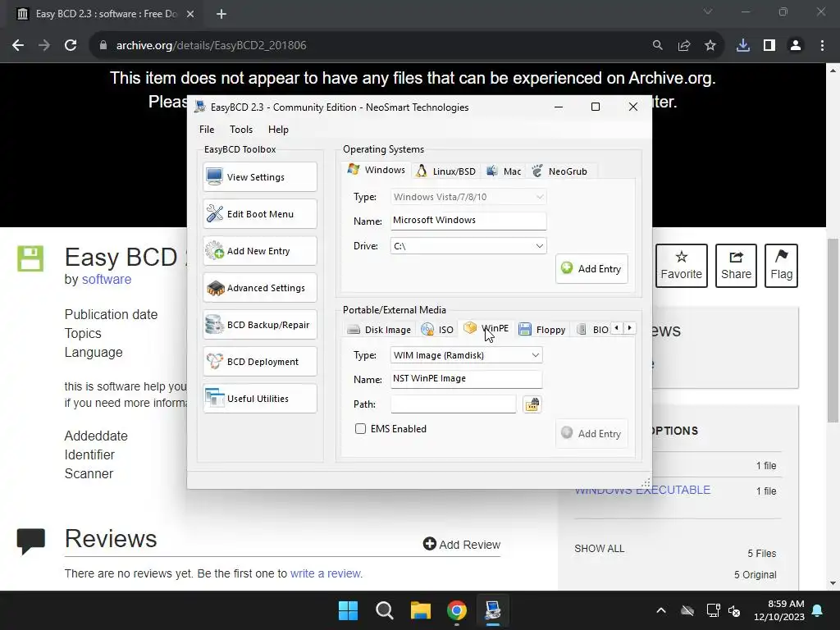Screen dimensions: 840x630
Task: Click WINDOWS EXECUTABLE download link
Action: pos(642,491)
